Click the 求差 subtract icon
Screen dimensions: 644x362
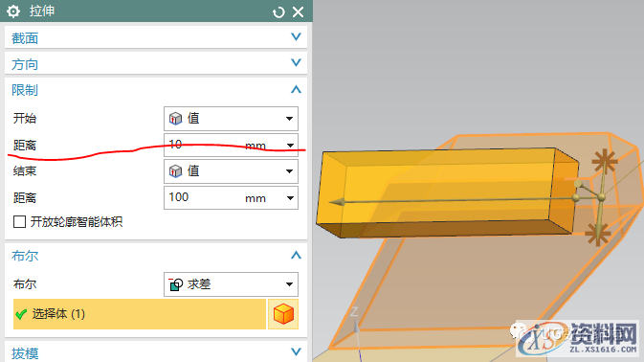tap(176, 284)
